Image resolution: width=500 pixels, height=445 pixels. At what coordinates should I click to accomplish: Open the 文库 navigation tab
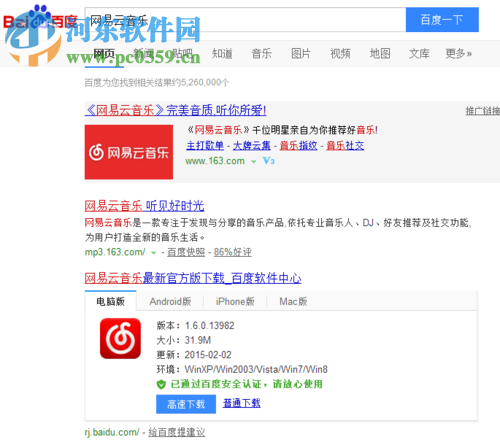(x=419, y=53)
